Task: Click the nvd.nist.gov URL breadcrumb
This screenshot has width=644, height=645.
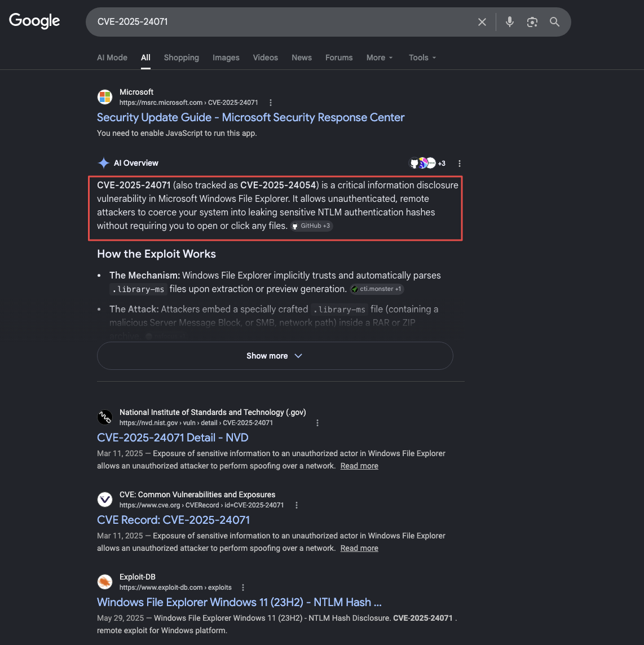Action: (196, 423)
